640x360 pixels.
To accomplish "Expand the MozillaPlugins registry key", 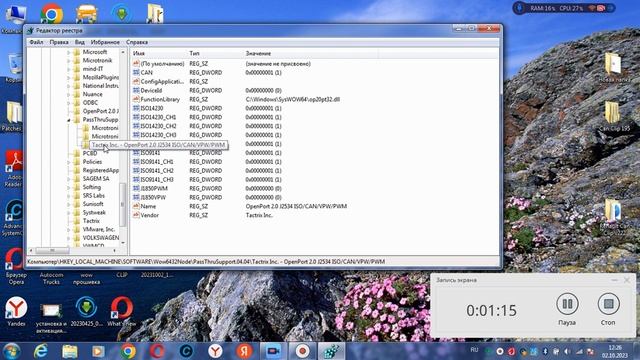I will 69,78.
